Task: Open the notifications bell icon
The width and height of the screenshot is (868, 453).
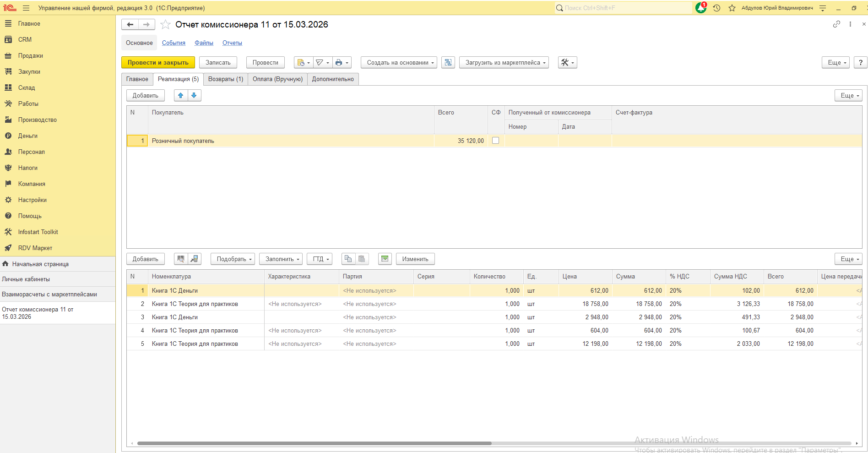Action: pyautogui.click(x=700, y=8)
